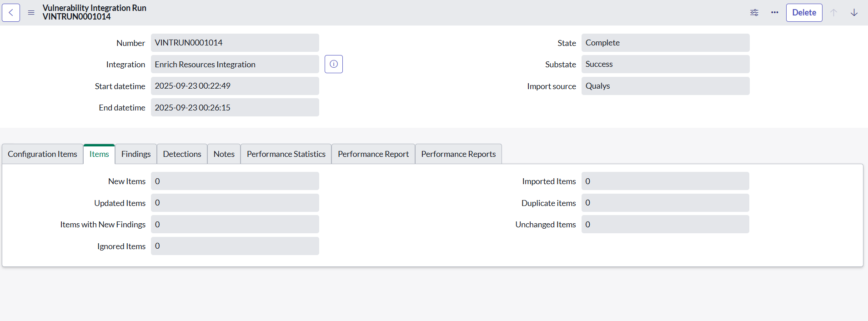Click the Unchanged Items value field

point(665,224)
